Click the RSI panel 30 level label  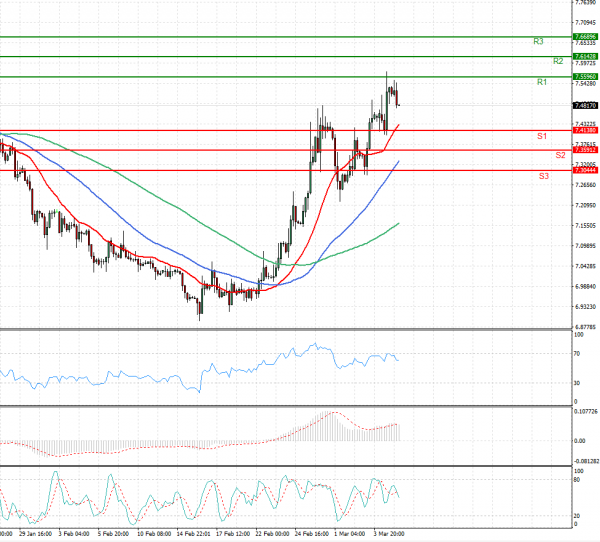click(x=577, y=383)
